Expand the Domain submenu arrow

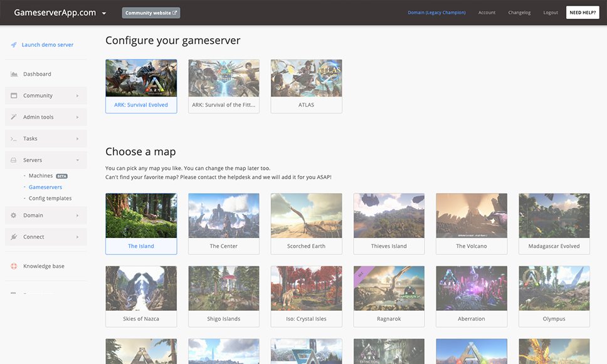pos(77,216)
